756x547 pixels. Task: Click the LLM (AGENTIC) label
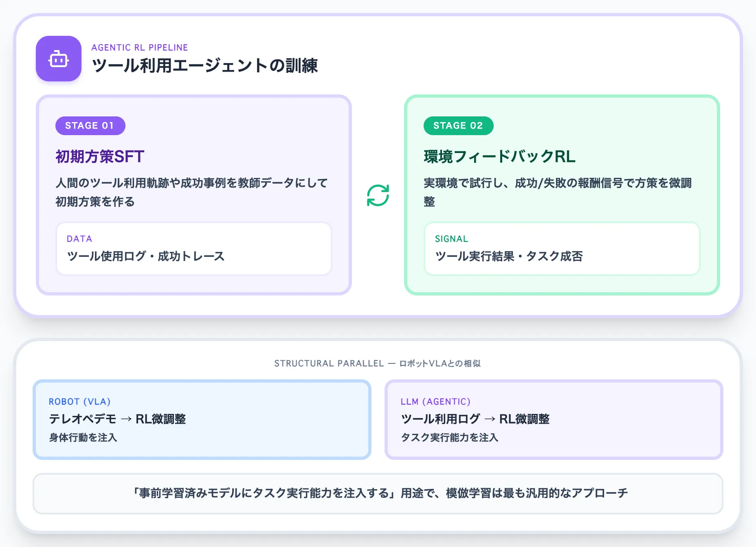[x=435, y=402]
